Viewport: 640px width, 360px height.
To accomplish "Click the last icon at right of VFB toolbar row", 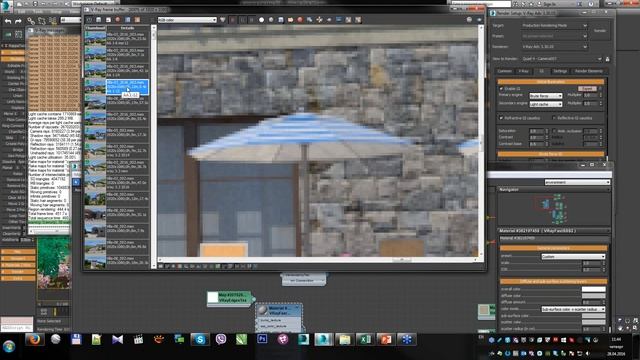I will coord(358,20).
